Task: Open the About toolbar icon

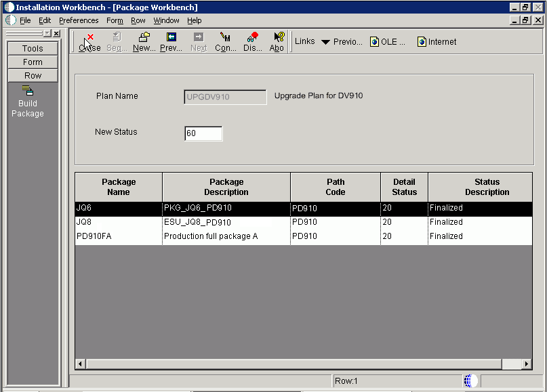Action: (x=277, y=42)
